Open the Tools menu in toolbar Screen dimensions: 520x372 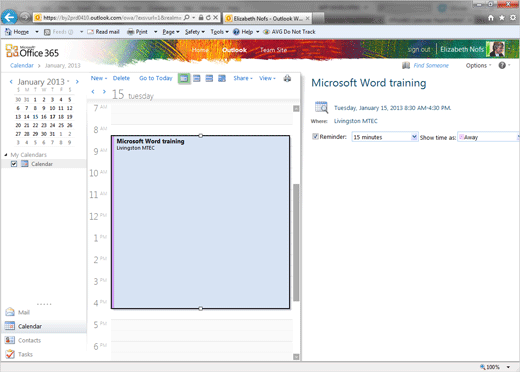pyautogui.click(x=219, y=32)
